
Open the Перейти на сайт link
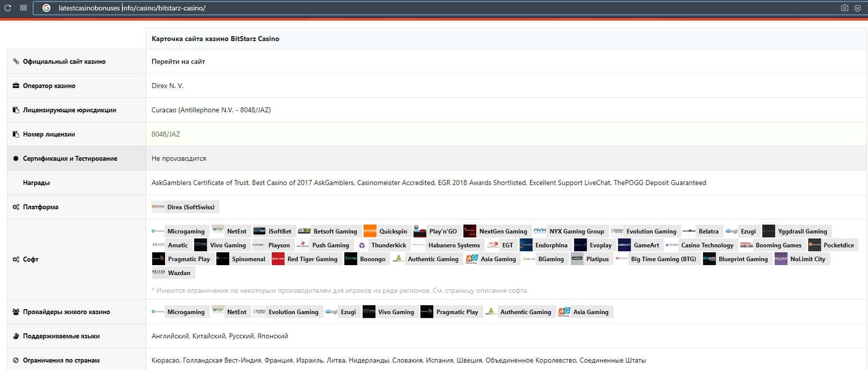(178, 61)
